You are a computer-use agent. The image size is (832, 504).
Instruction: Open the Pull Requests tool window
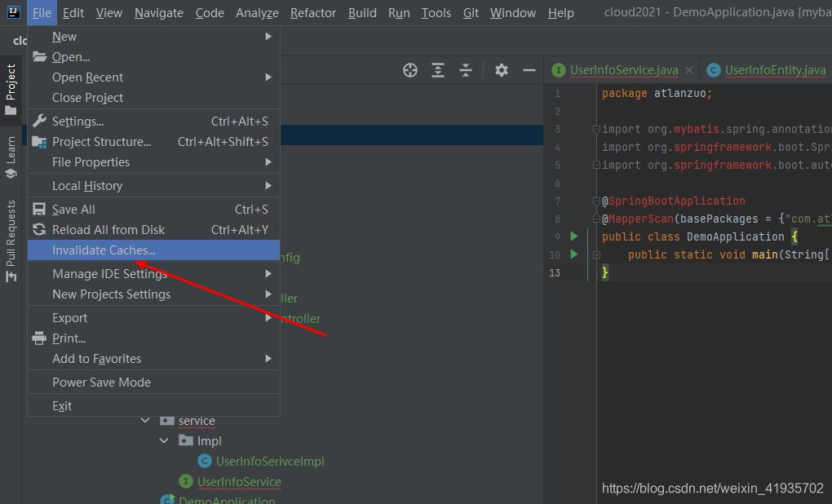[11, 241]
